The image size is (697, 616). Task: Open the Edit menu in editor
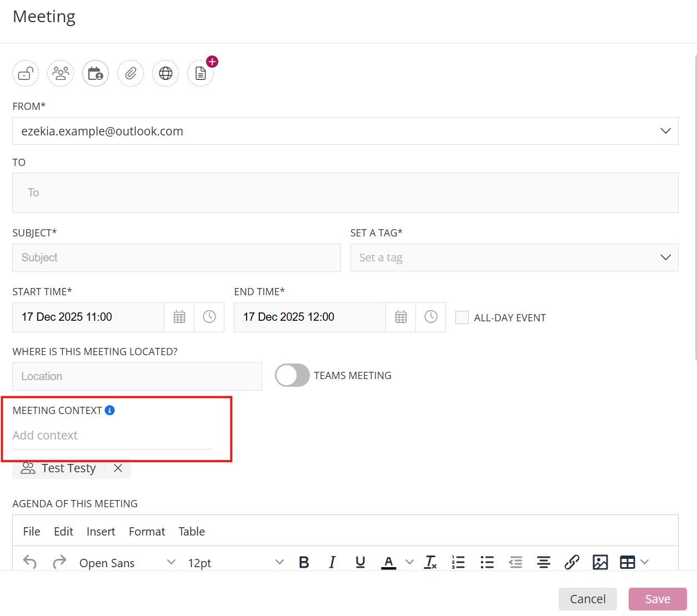pos(63,532)
